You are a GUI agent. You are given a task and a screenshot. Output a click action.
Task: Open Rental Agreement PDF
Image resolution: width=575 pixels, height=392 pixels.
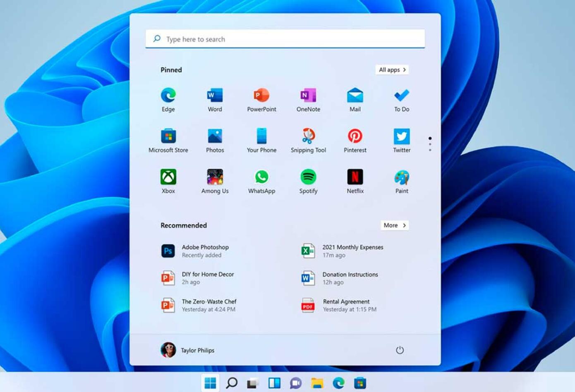point(338,306)
